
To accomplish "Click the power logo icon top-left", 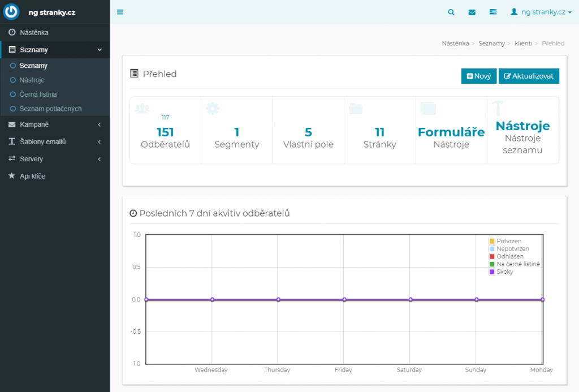I will point(12,12).
